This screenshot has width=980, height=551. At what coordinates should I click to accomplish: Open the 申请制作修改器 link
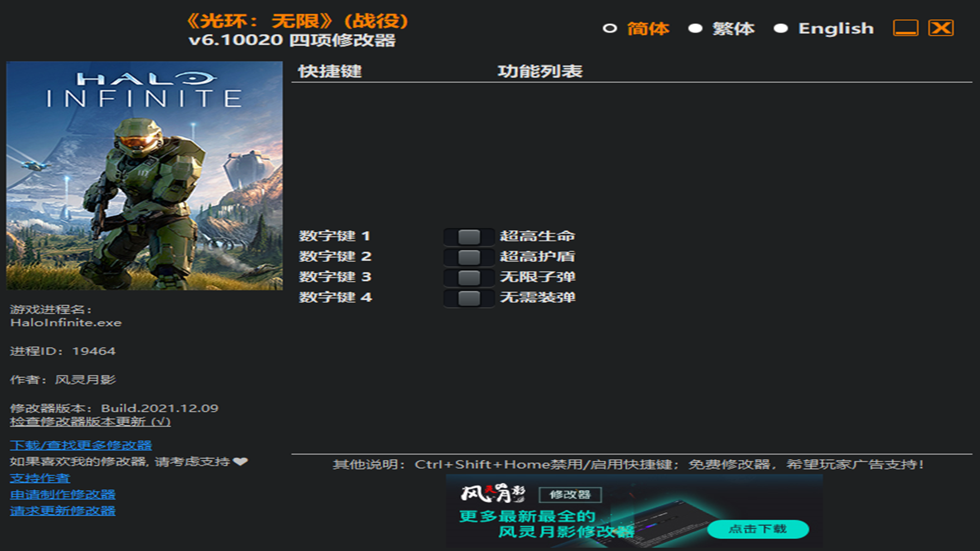[62, 495]
